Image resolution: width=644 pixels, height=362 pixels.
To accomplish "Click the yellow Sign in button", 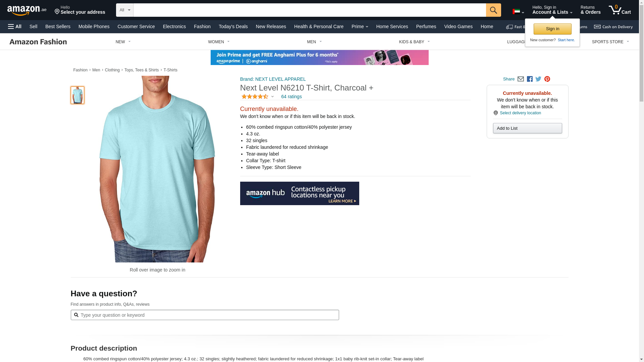I will [x=552, y=29].
